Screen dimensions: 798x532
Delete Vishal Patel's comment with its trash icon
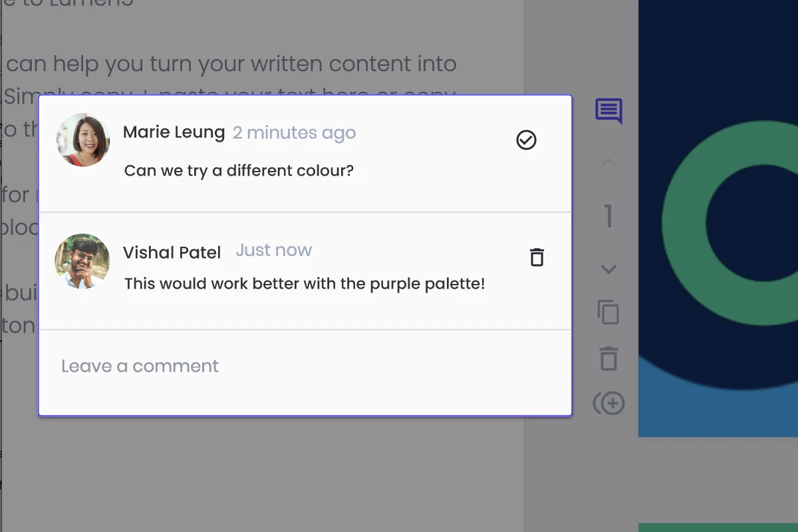[x=537, y=257]
